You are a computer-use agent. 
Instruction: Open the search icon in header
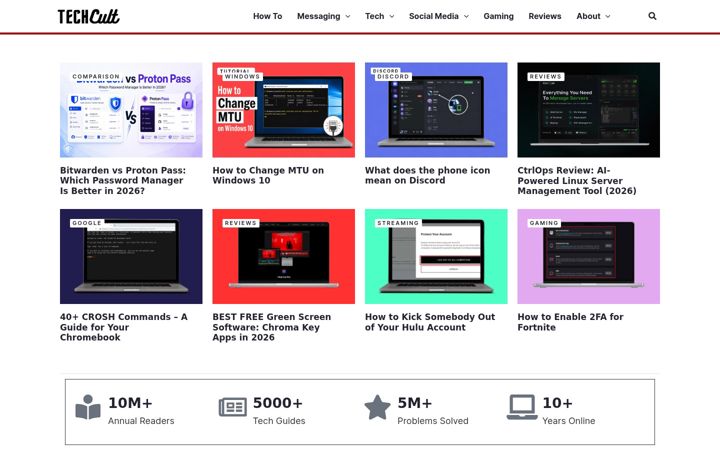[x=652, y=16]
